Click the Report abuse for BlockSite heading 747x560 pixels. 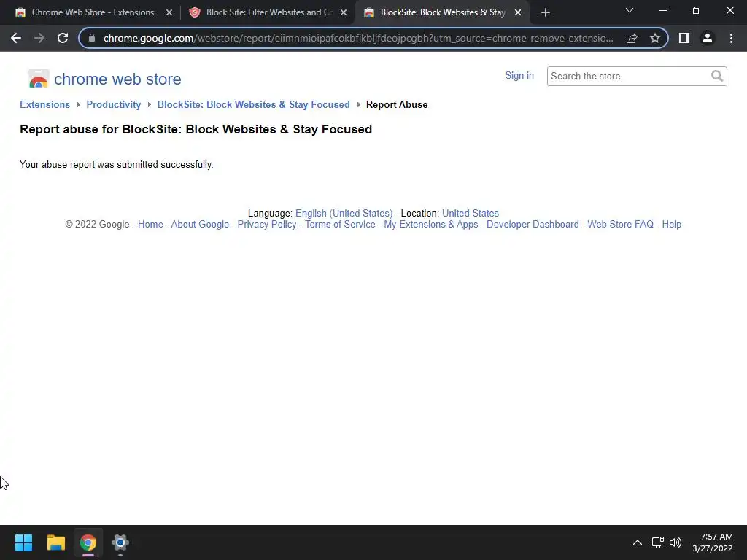[196, 130]
